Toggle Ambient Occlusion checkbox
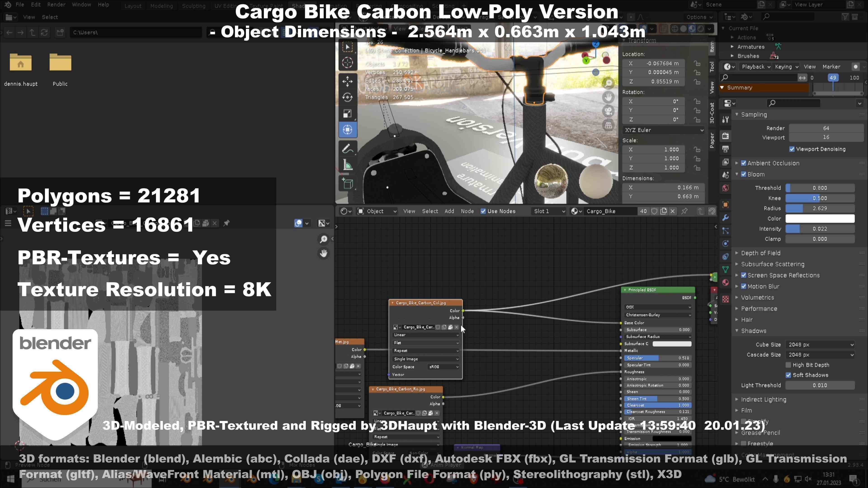 [744, 163]
